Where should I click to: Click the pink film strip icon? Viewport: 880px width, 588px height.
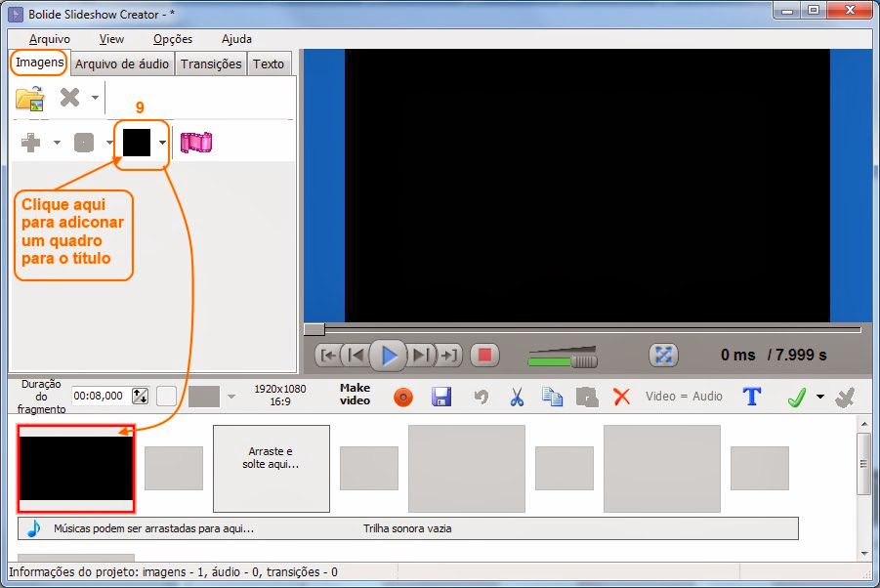coord(196,143)
